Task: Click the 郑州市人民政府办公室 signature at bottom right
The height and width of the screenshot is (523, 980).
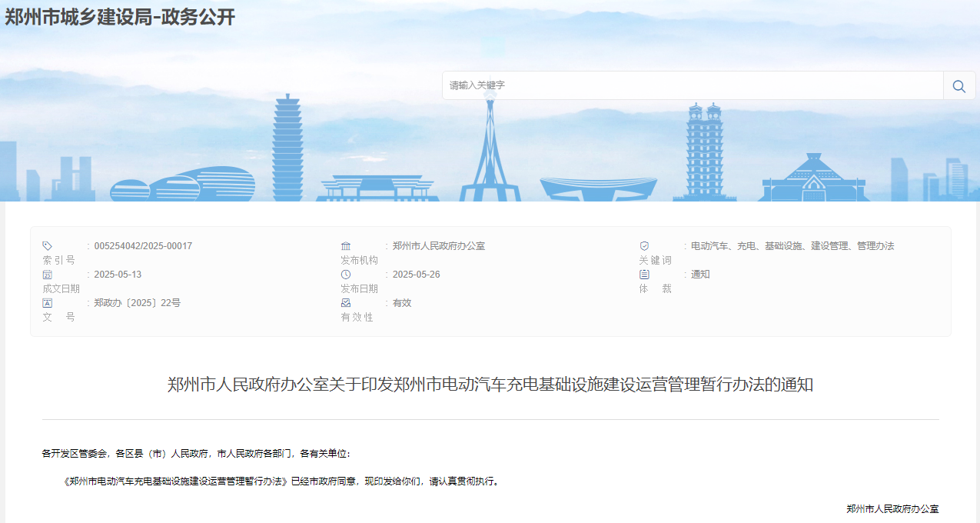Action: (892, 509)
